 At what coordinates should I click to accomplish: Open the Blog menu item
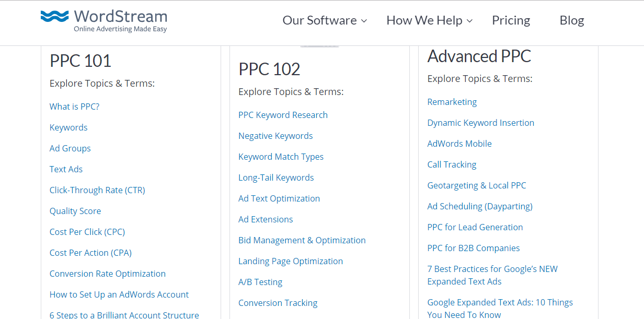pos(571,20)
